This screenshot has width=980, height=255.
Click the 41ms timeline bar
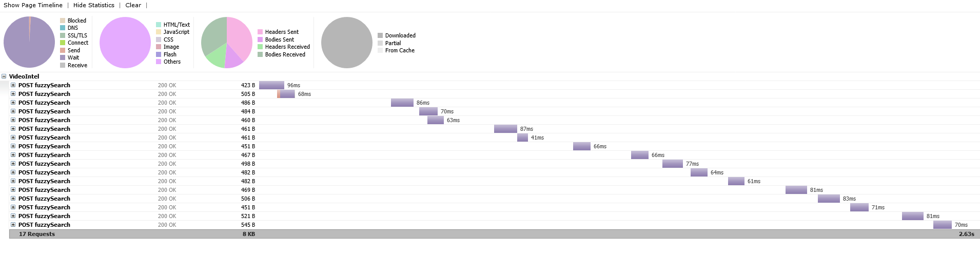click(522, 138)
